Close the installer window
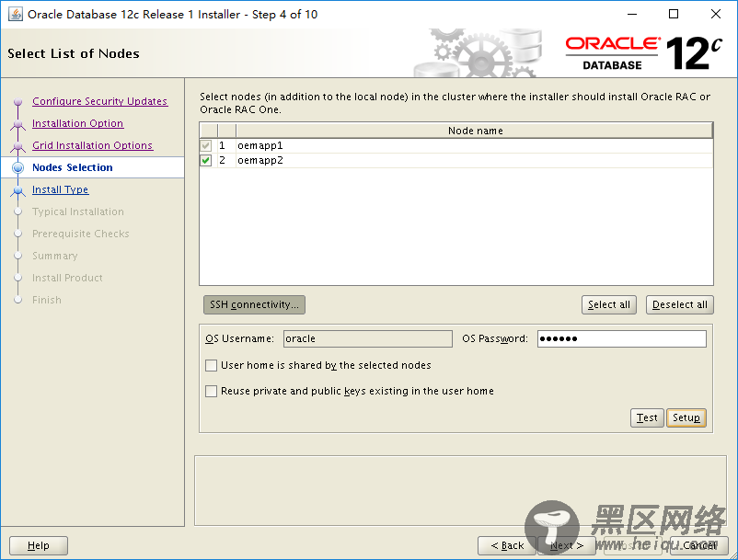The image size is (738, 560). (715, 14)
